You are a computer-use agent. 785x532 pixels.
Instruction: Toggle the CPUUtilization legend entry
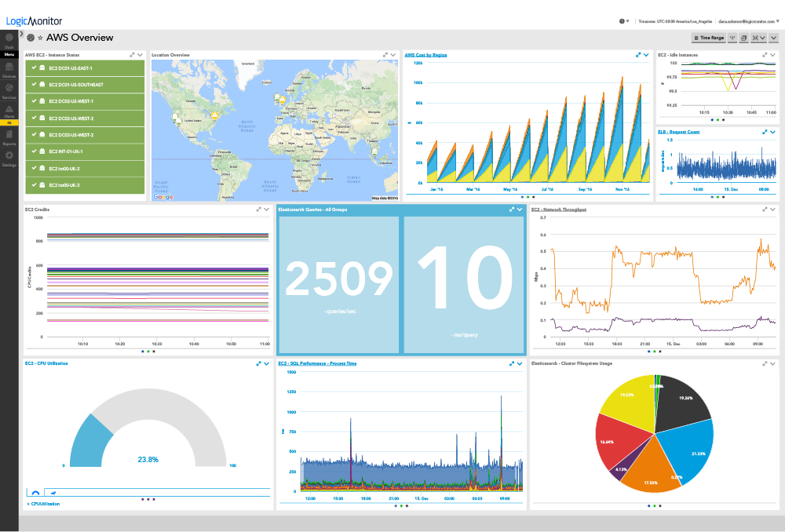[43, 504]
